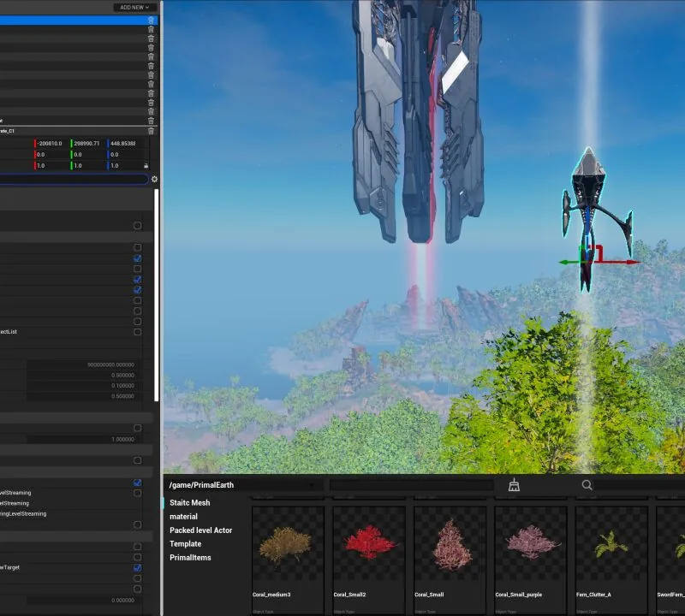Viewport: 685px width, 616px height.
Task: Click the ringLevelStreaming property label
Action: coord(23,514)
